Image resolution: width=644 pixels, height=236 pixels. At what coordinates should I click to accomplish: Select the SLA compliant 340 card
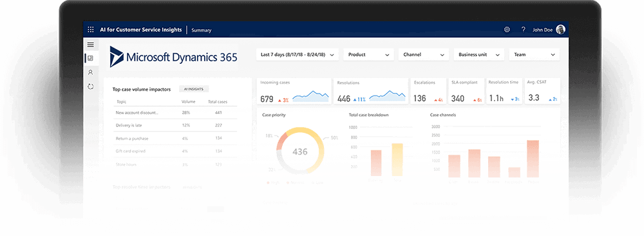pos(466,91)
